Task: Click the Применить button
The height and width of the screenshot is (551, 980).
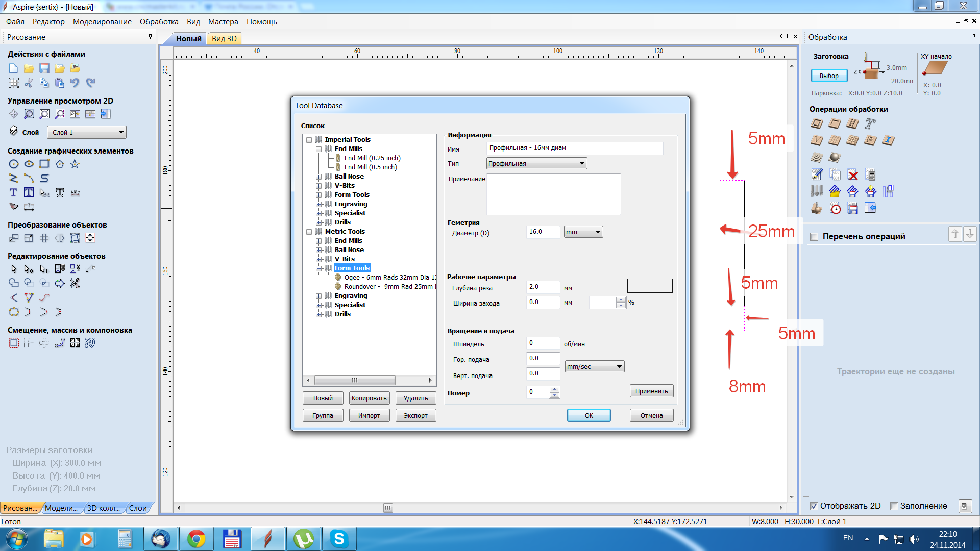Action: coord(651,391)
